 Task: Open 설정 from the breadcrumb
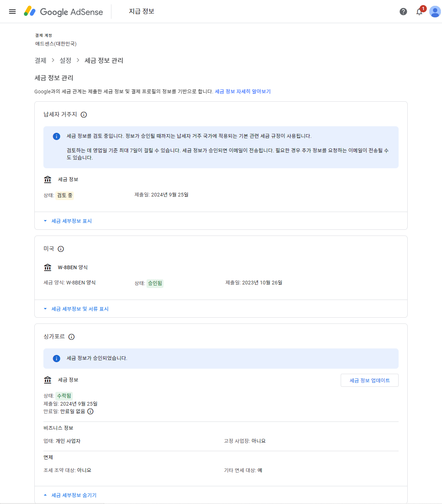tap(65, 60)
